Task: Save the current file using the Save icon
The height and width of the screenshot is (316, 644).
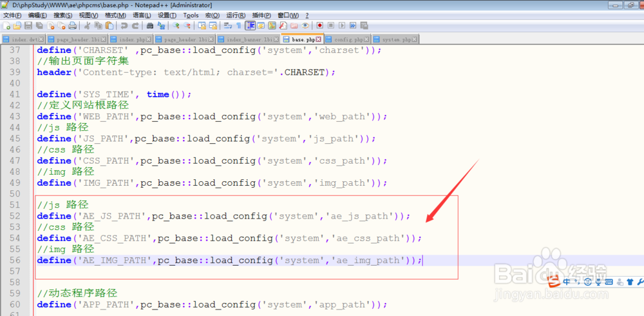Action: coord(28,26)
